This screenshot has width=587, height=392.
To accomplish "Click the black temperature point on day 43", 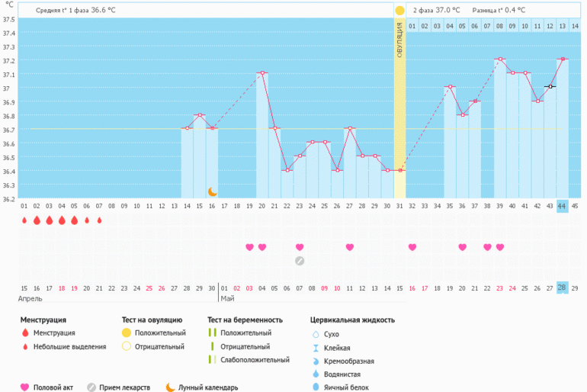I will (x=550, y=87).
